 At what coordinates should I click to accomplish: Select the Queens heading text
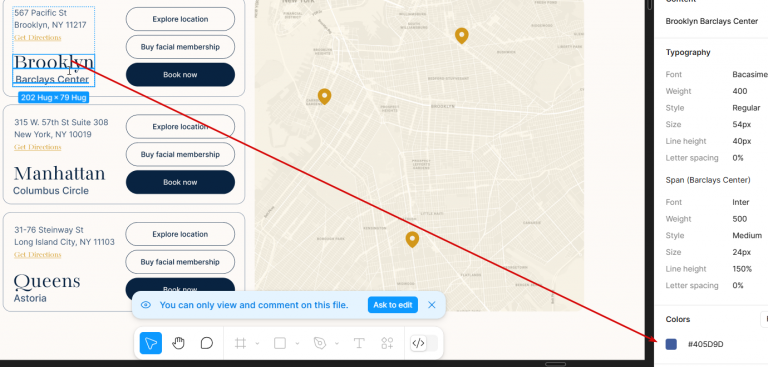pos(47,281)
